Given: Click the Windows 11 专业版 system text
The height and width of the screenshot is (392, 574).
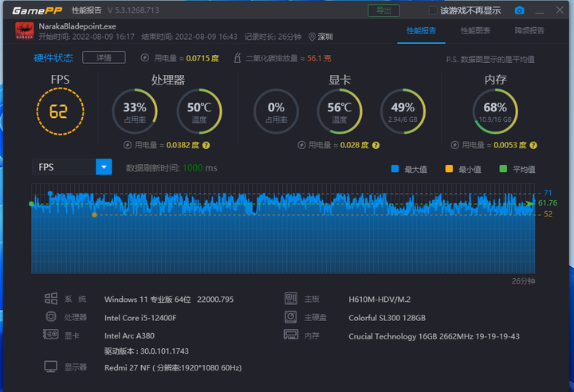Looking at the screenshot, I should point(169,300).
